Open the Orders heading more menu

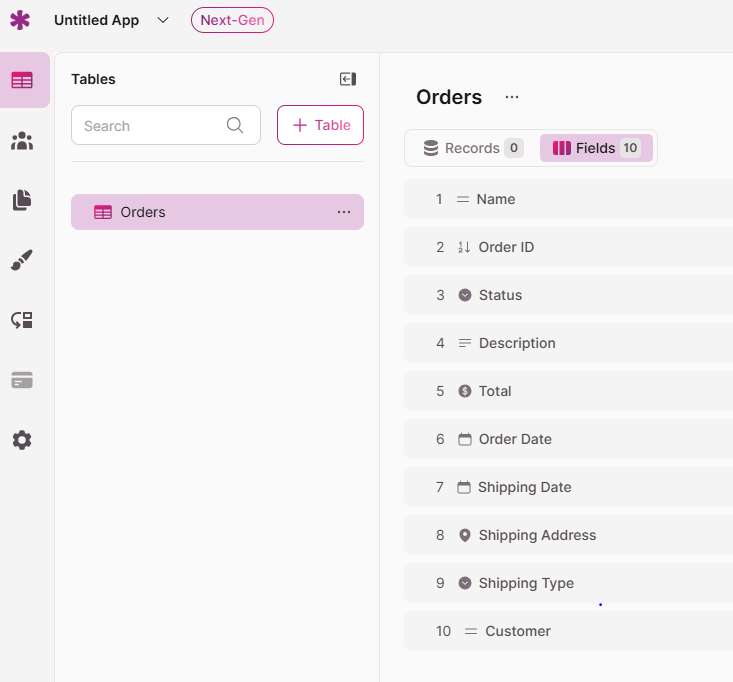pos(512,97)
